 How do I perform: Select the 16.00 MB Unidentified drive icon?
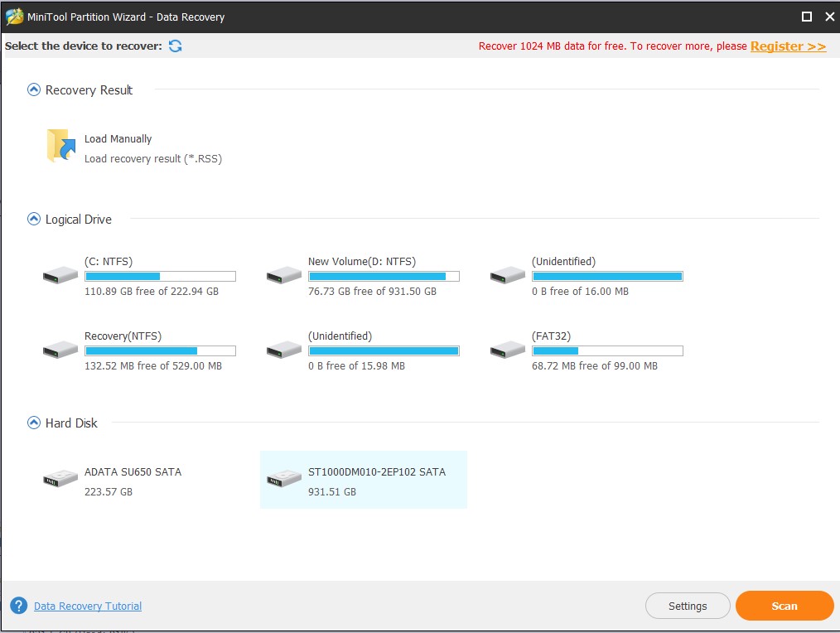[x=508, y=276]
